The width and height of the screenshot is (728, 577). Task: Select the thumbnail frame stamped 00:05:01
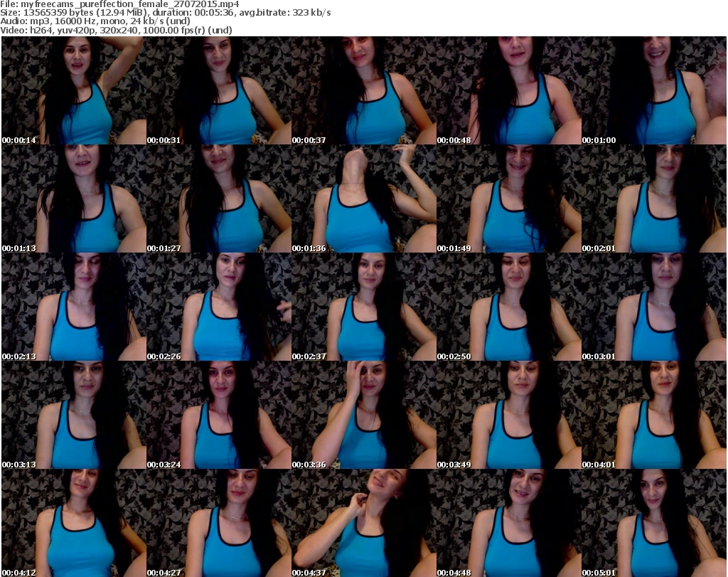(654, 523)
